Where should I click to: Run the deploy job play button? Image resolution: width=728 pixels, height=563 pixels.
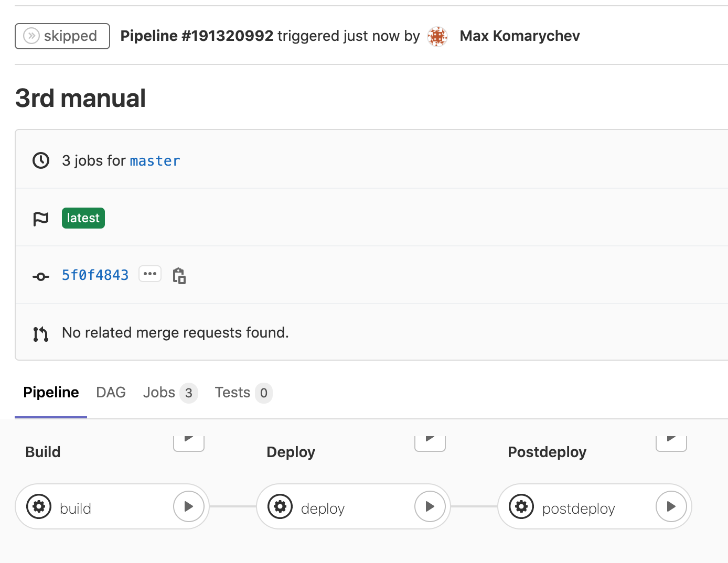tap(430, 506)
